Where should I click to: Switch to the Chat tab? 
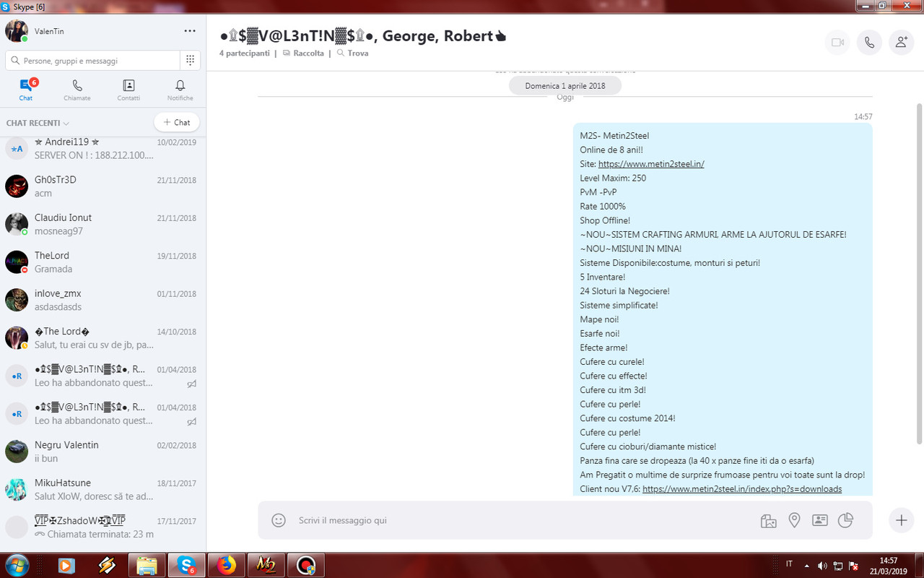(x=26, y=90)
